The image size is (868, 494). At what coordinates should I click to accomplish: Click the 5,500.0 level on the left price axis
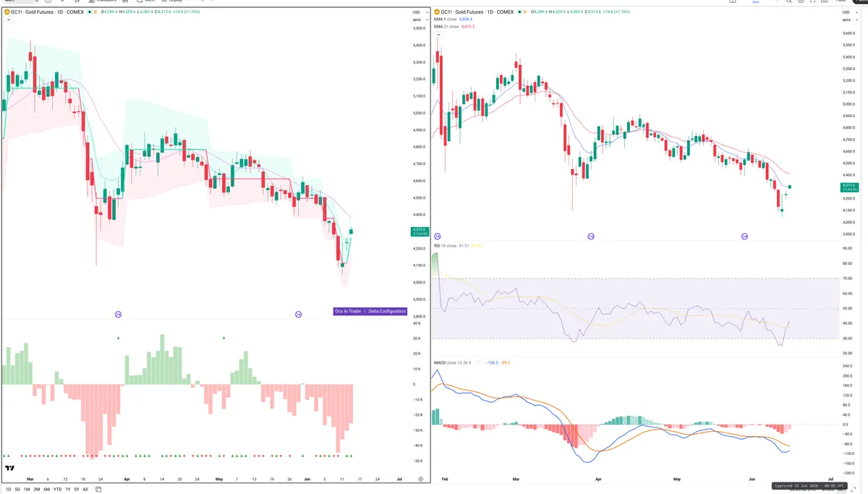click(418, 28)
